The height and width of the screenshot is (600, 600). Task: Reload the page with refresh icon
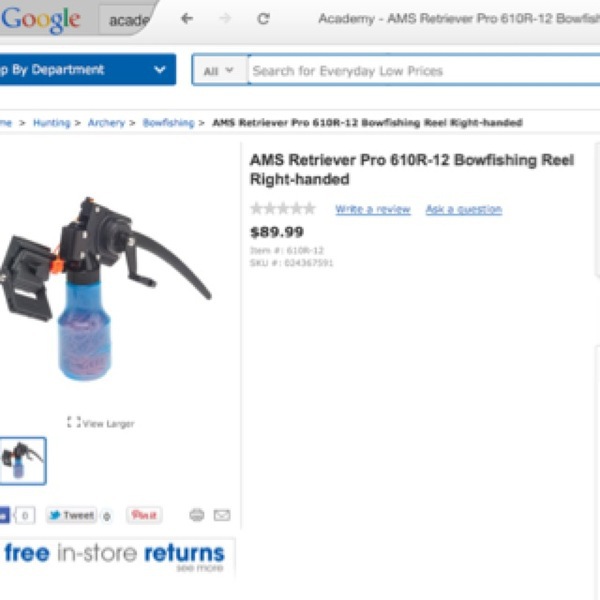click(x=263, y=18)
